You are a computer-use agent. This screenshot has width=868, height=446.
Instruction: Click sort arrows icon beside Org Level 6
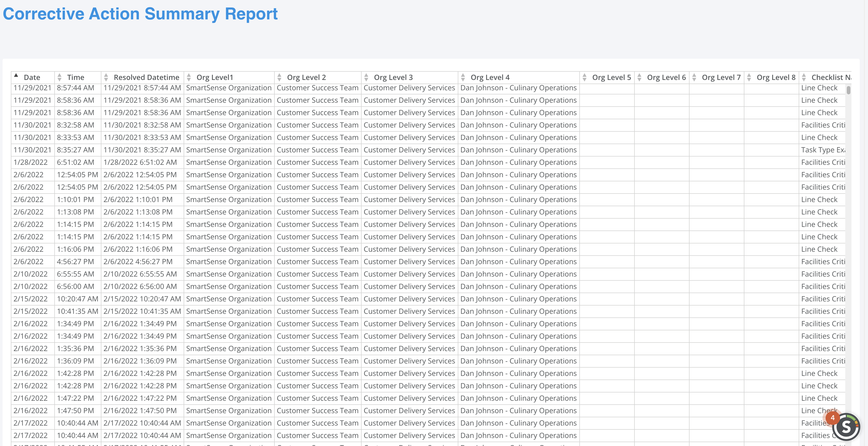(640, 78)
